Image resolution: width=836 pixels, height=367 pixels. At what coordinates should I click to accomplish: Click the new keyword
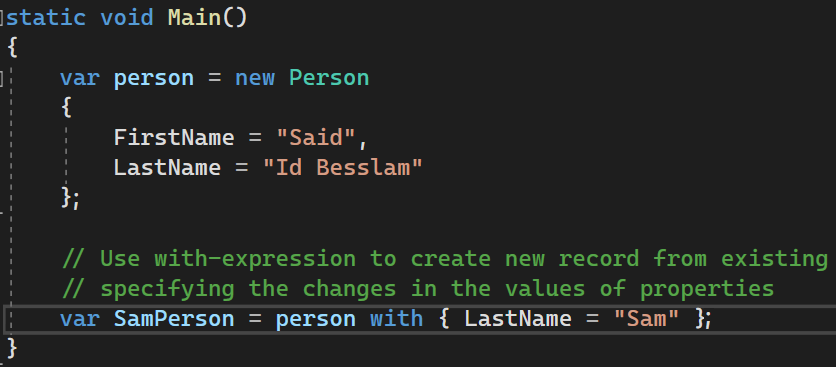pos(255,78)
